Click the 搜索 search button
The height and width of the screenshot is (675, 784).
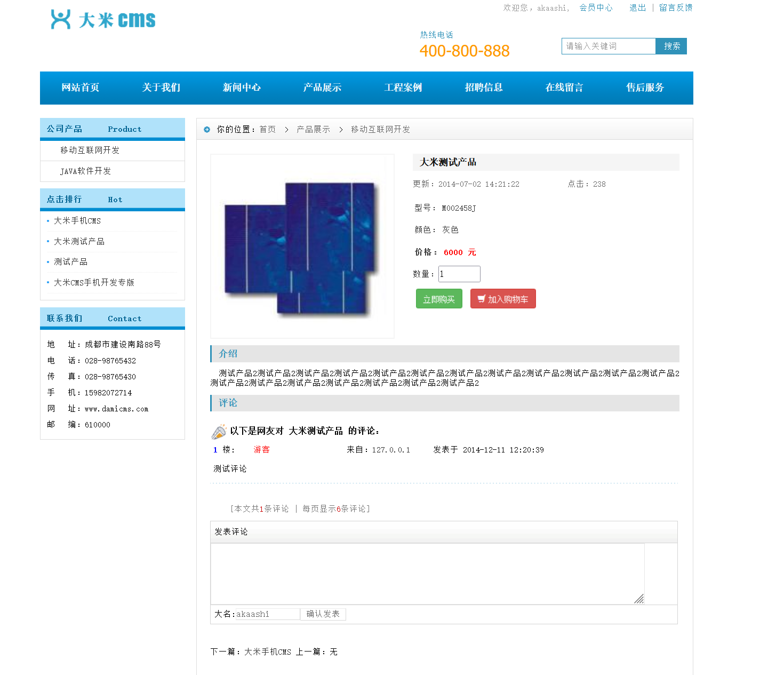(x=671, y=46)
